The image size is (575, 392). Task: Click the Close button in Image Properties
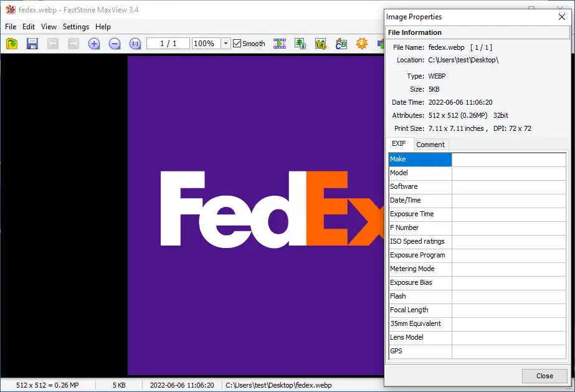(544, 376)
